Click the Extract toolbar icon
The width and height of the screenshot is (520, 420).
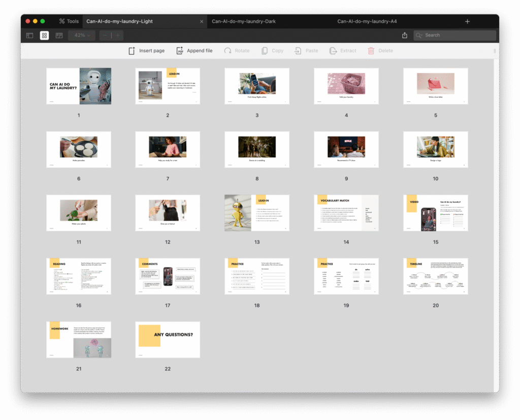pyautogui.click(x=343, y=51)
